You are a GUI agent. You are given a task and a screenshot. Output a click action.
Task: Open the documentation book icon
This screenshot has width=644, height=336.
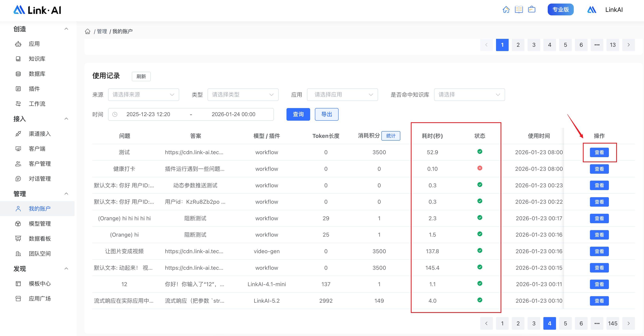[519, 10]
